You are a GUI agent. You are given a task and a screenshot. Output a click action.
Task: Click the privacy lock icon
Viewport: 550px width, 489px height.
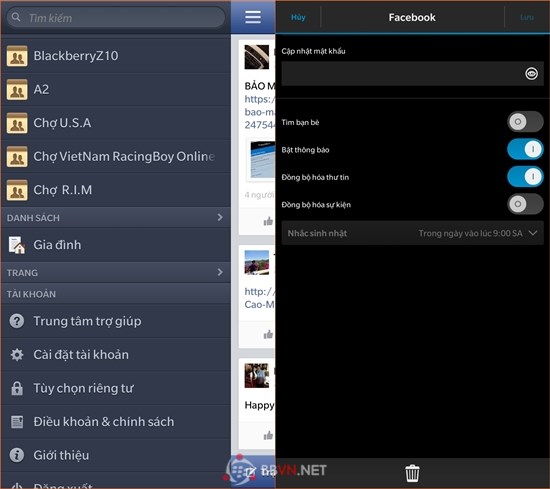tap(17, 388)
